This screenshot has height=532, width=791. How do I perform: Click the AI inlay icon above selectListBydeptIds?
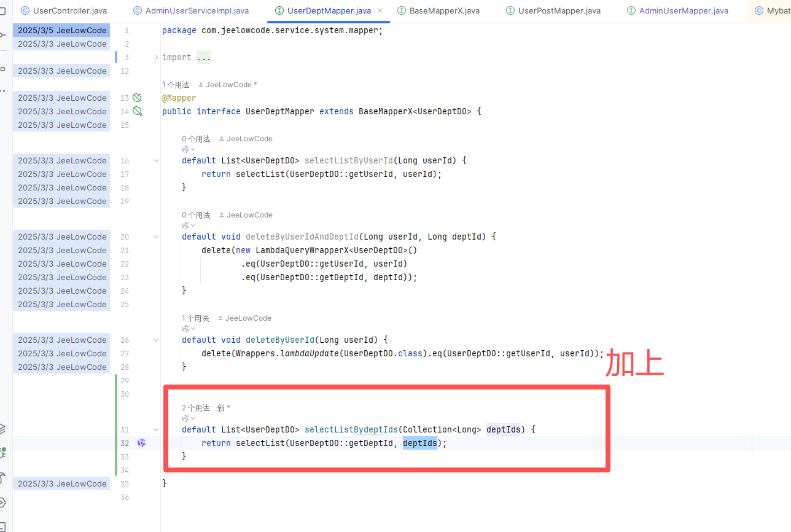(186, 418)
